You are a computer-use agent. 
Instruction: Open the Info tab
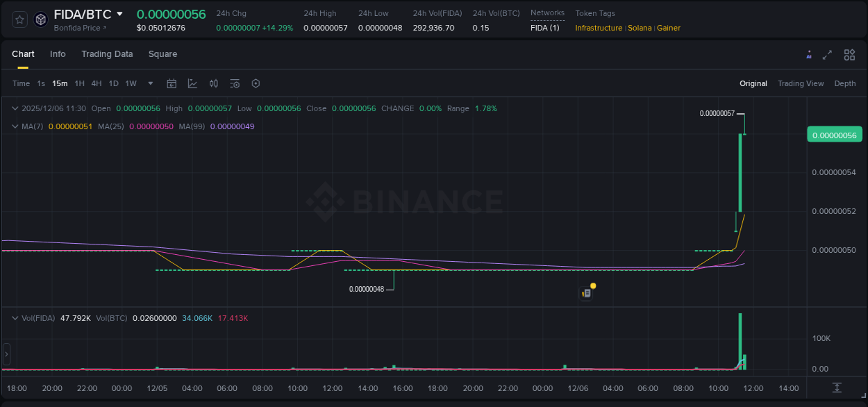point(58,54)
